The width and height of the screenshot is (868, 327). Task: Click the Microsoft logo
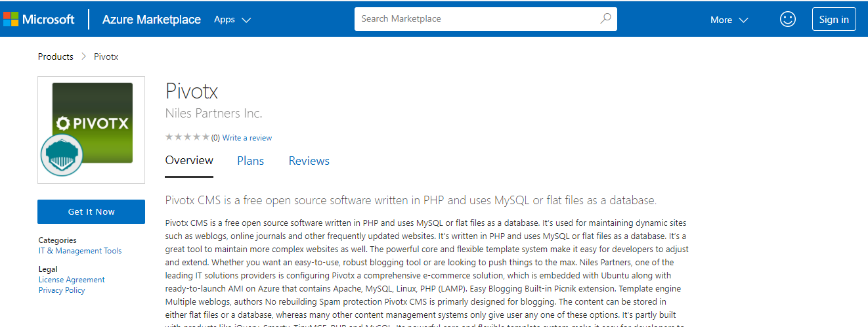tap(39, 19)
